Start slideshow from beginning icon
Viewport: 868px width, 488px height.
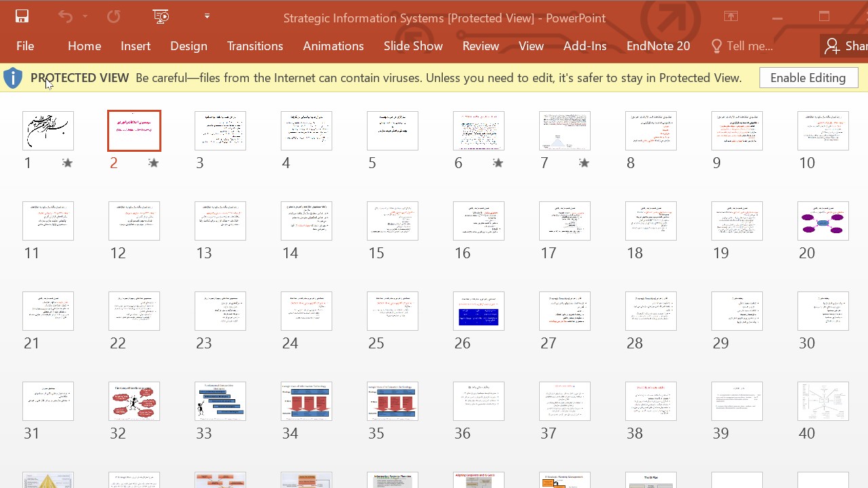click(x=161, y=16)
